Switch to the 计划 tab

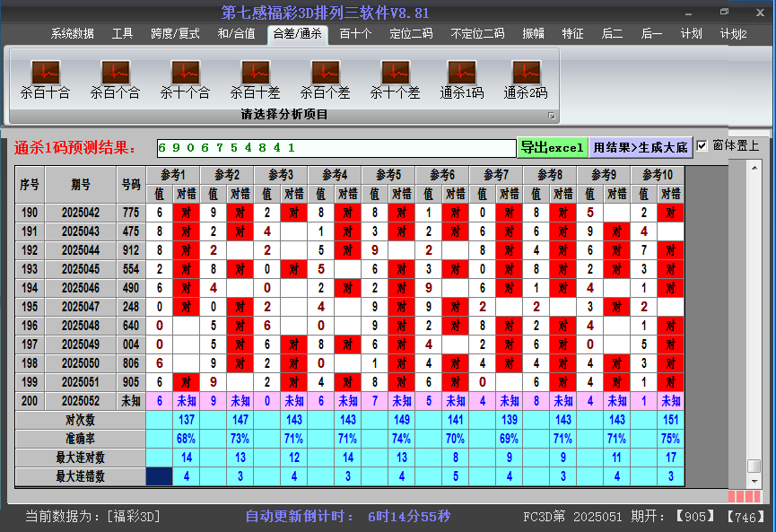(x=691, y=34)
